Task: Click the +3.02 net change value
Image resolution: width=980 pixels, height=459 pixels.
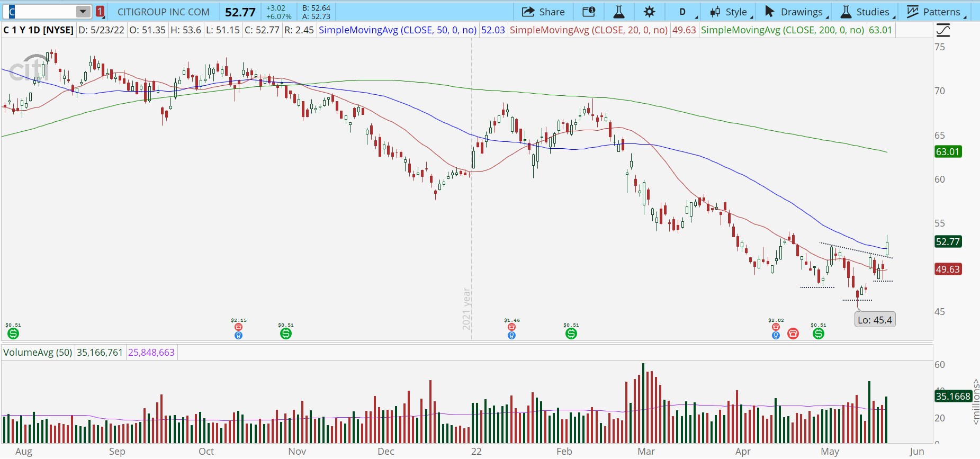Action: pos(276,8)
